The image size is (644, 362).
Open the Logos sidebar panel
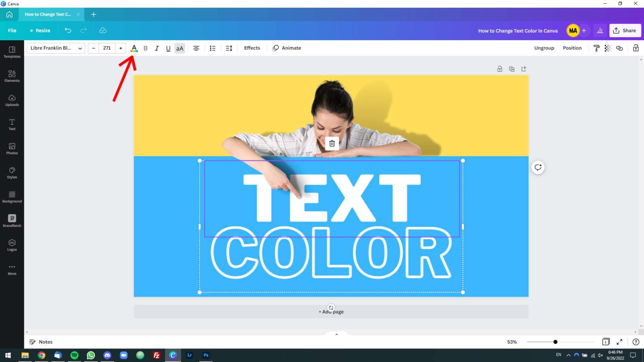coord(12,245)
